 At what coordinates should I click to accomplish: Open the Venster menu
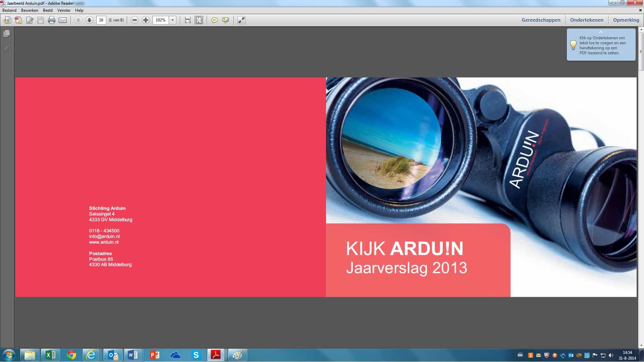pos(64,10)
